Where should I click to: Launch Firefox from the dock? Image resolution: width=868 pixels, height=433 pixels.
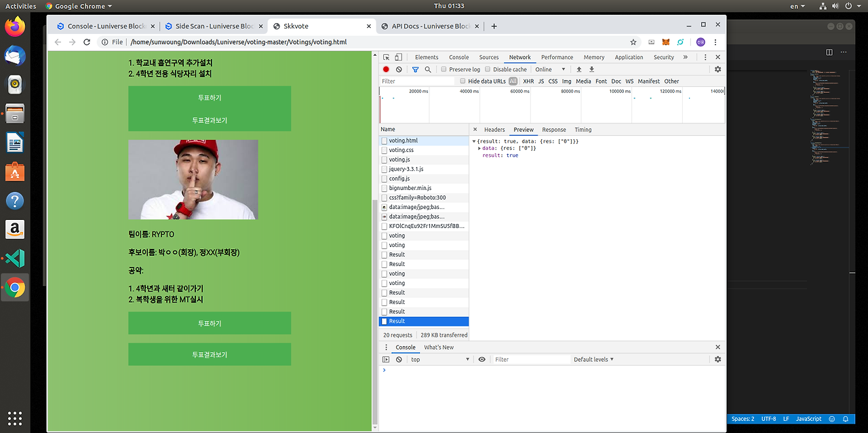click(14, 27)
